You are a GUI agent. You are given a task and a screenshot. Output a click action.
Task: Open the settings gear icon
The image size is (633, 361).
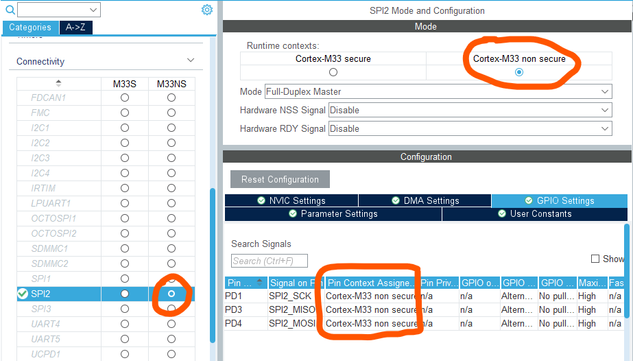coord(207,10)
